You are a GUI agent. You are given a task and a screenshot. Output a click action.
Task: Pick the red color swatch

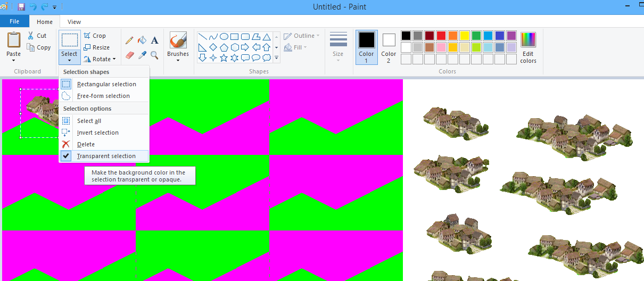tap(441, 36)
